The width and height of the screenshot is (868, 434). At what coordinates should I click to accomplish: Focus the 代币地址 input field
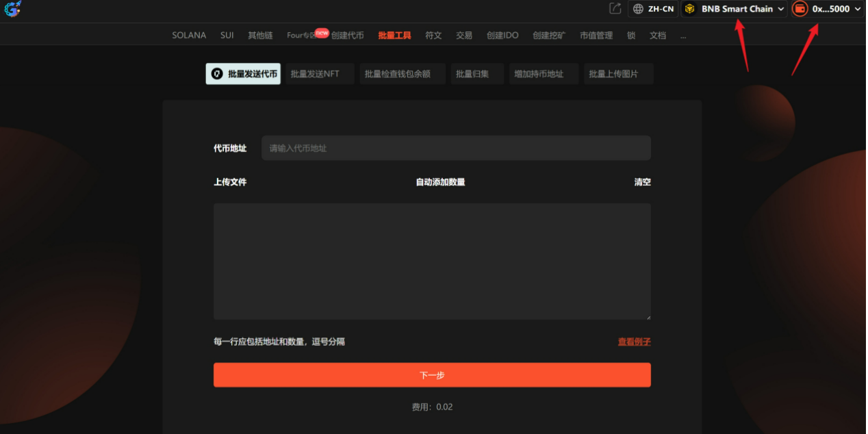[x=456, y=148]
